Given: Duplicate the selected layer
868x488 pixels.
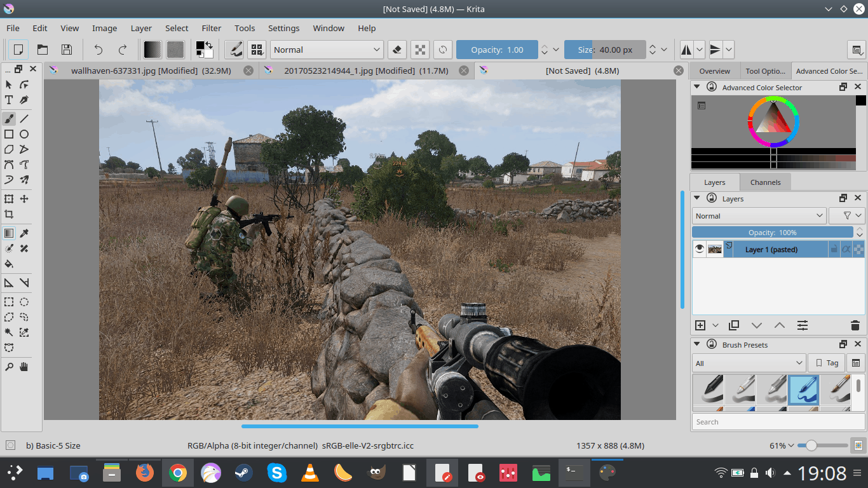Looking at the screenshot, I should (734, 325).
